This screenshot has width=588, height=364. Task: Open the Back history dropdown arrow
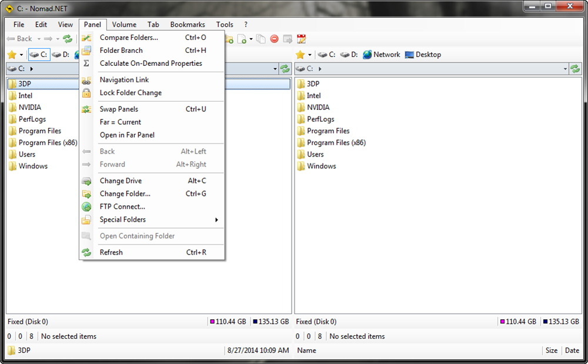click(x=39, y=39)
